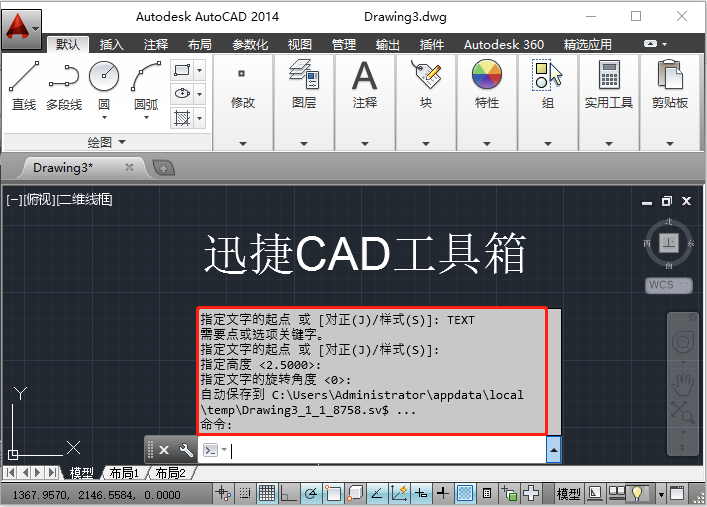Click the Ellipse tool icon
707x507 pixels.
pyautogui.click(x=182, y=94)
